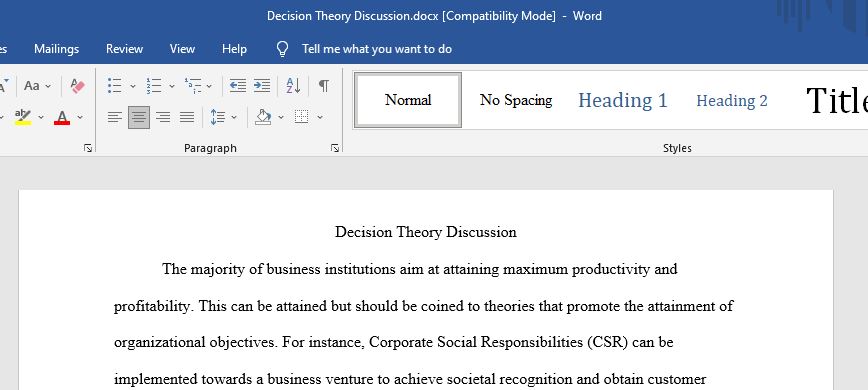Image resolution: width=868 pixels, height=390 pixels.
Task: Select the Normal style
Action: tap(408, 100)
